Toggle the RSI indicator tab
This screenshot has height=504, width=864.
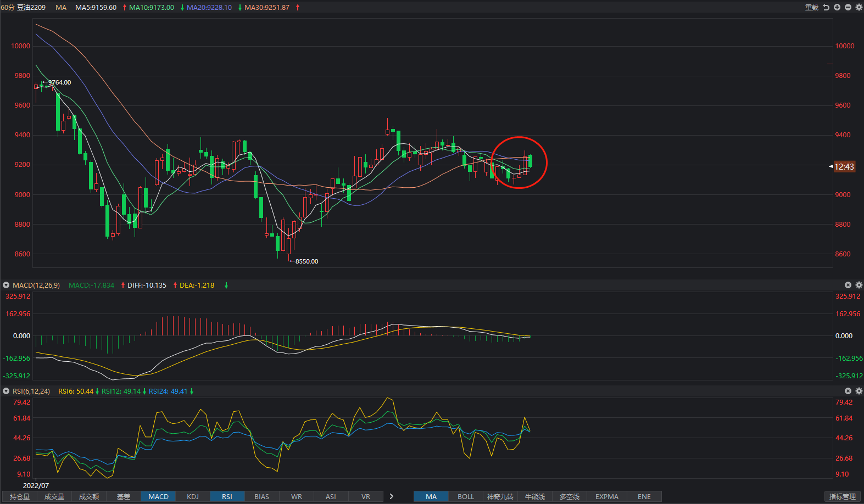(227, 496)
